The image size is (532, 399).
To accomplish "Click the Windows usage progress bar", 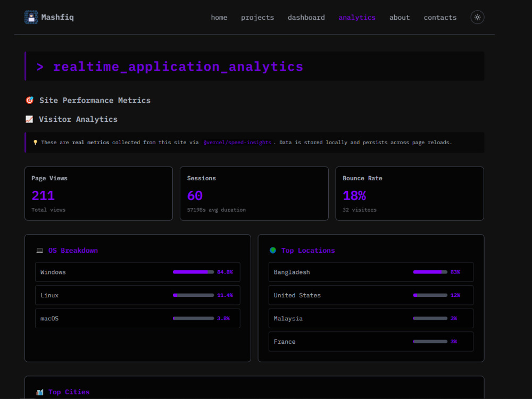I will pyautogui.click(x=194, y=272).
